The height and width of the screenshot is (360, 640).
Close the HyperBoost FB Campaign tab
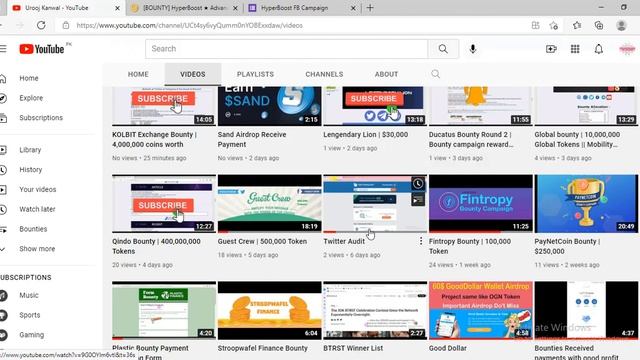353,8
